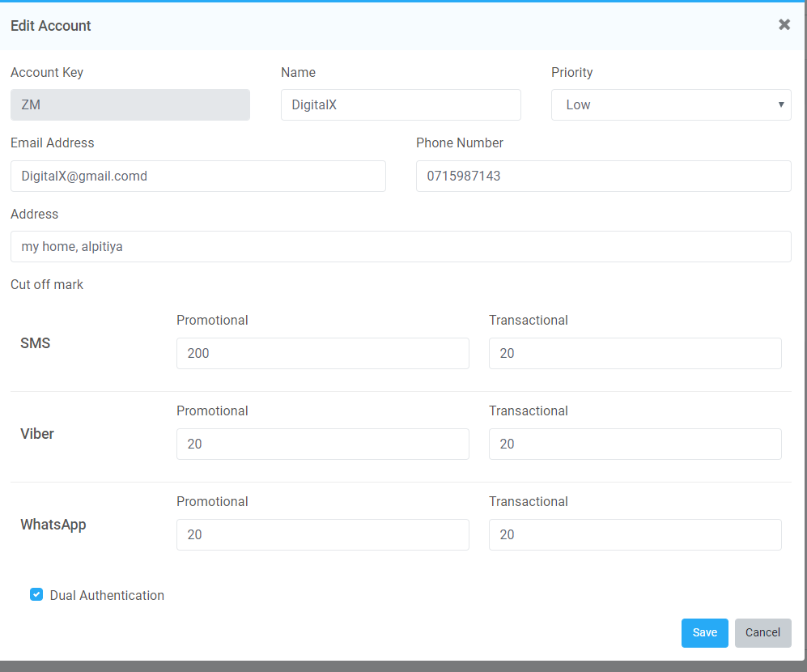Close the Edit Account dialog with X

(784, 25)
